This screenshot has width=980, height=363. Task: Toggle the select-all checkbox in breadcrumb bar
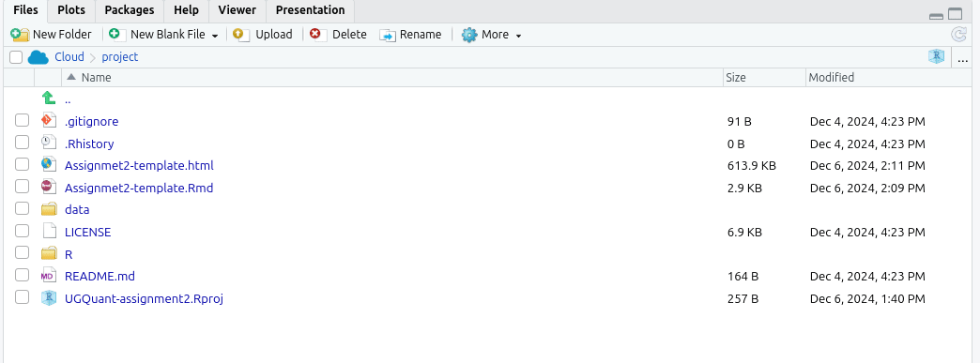point(16,57)
